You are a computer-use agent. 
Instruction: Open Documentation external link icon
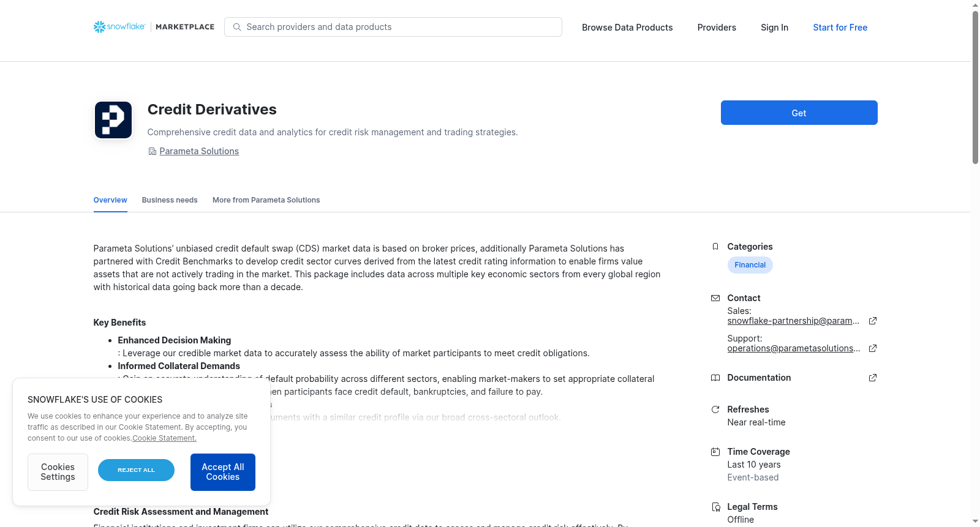[x=873, y=378]
